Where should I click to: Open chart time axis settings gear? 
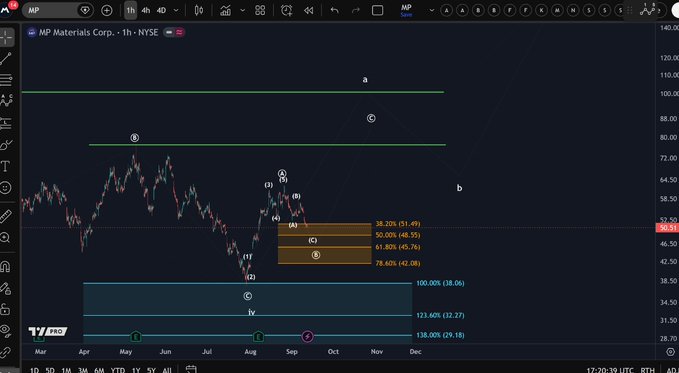[x=670, y=352]
